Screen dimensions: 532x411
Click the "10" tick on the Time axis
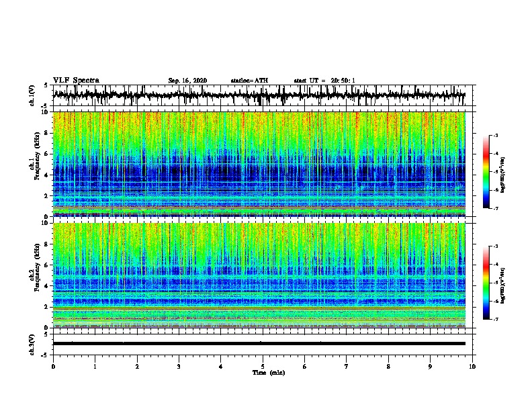click(472, 367)
